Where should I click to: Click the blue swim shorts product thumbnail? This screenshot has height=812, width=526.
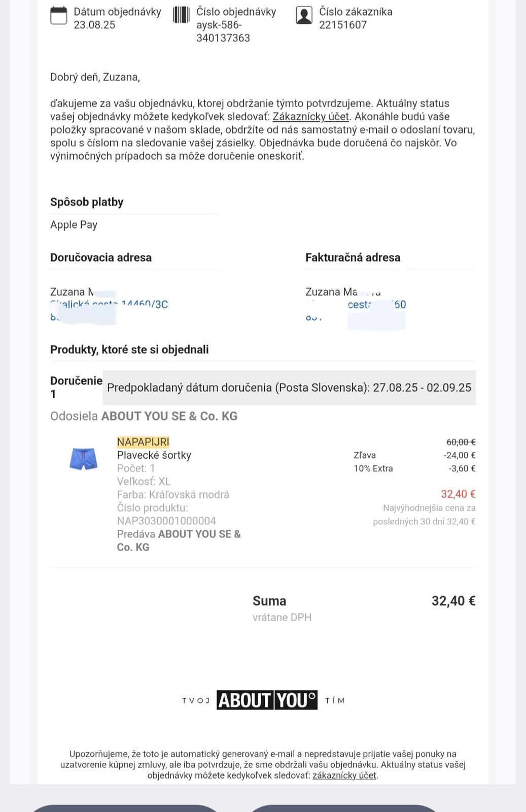(83, 459)
